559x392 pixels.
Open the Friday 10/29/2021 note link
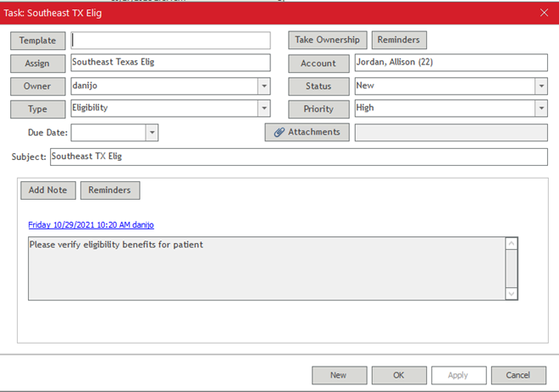[x=91, y=224]
